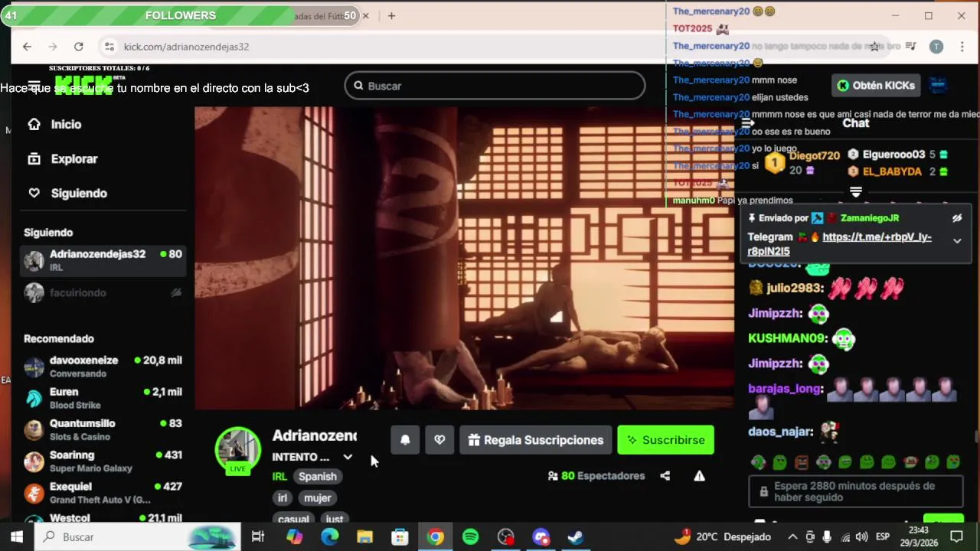Open File Explorer from the taskbar

pos(364,537)
